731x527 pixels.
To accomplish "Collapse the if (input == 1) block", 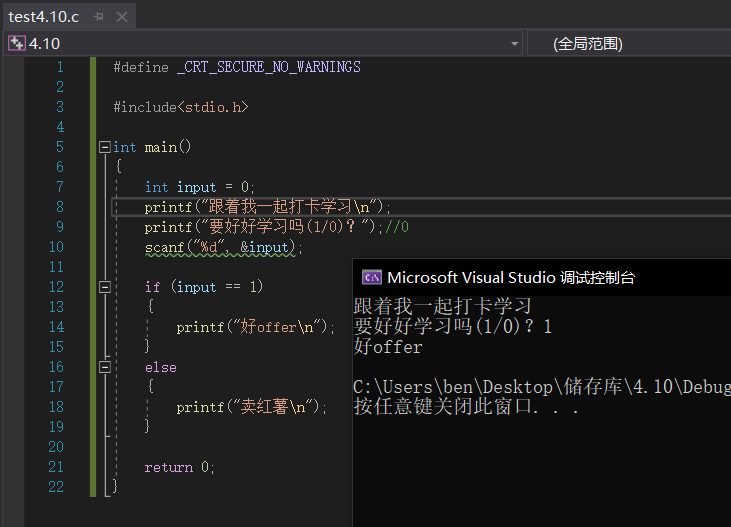I will click(105, 287).
